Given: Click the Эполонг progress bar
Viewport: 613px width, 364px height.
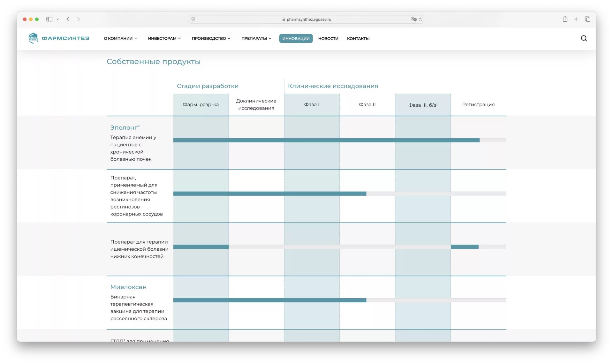Looking at the screenshot, I should click(340, 140).
